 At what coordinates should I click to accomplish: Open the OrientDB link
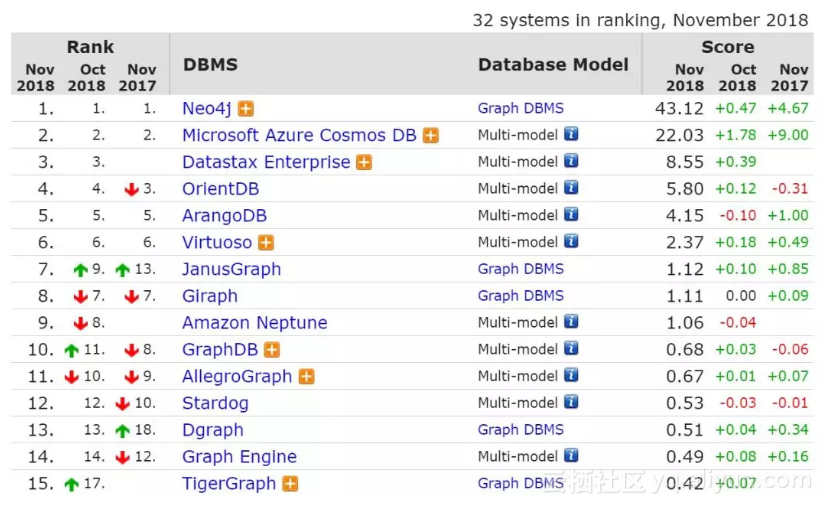220,189
